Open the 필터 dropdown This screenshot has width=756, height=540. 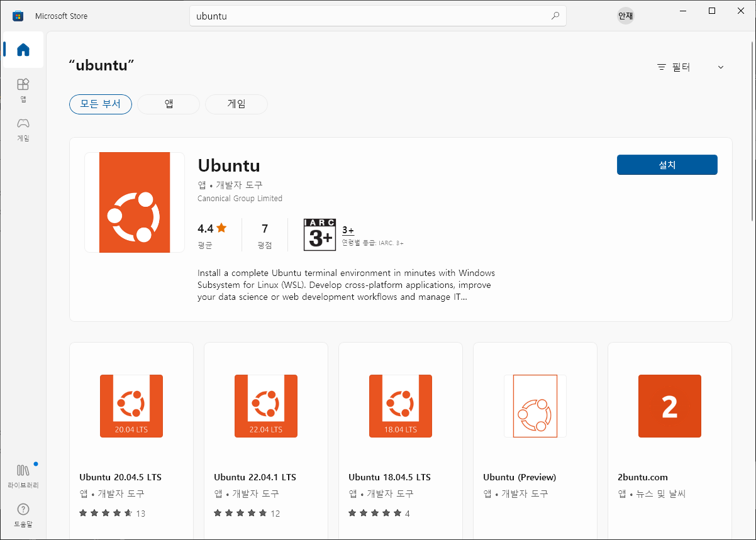pos(675,67)
